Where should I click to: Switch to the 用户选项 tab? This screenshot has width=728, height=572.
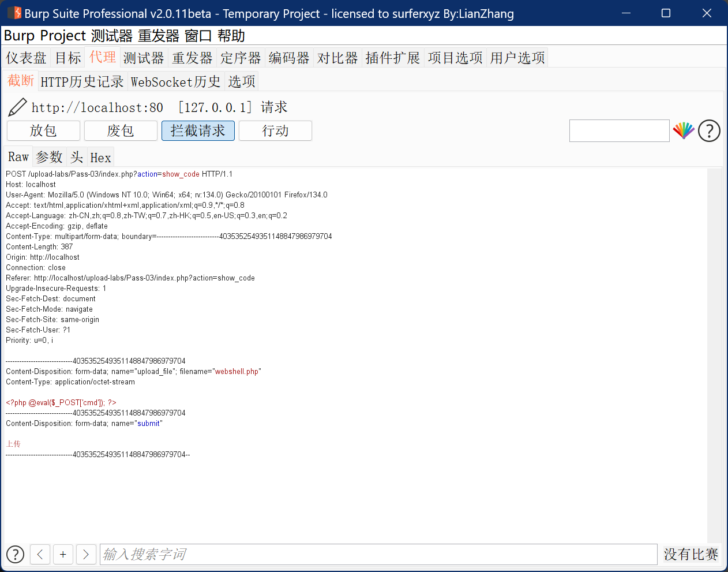(517, 58)
